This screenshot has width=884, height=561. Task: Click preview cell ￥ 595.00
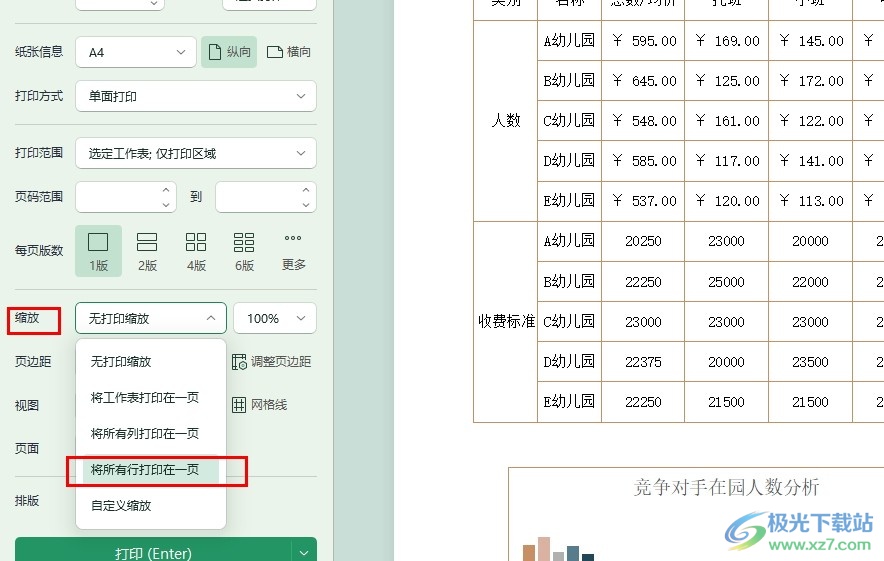click(643, 41)
